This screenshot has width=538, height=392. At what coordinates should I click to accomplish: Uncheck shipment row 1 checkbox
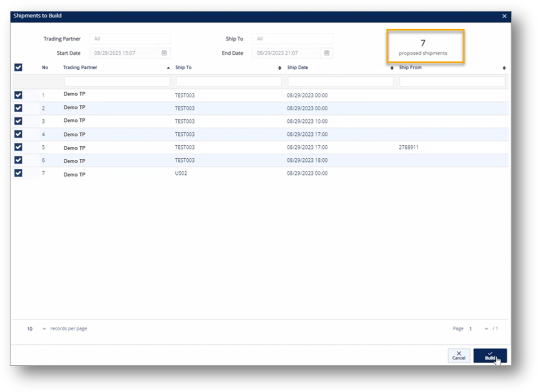coord(18,95)
